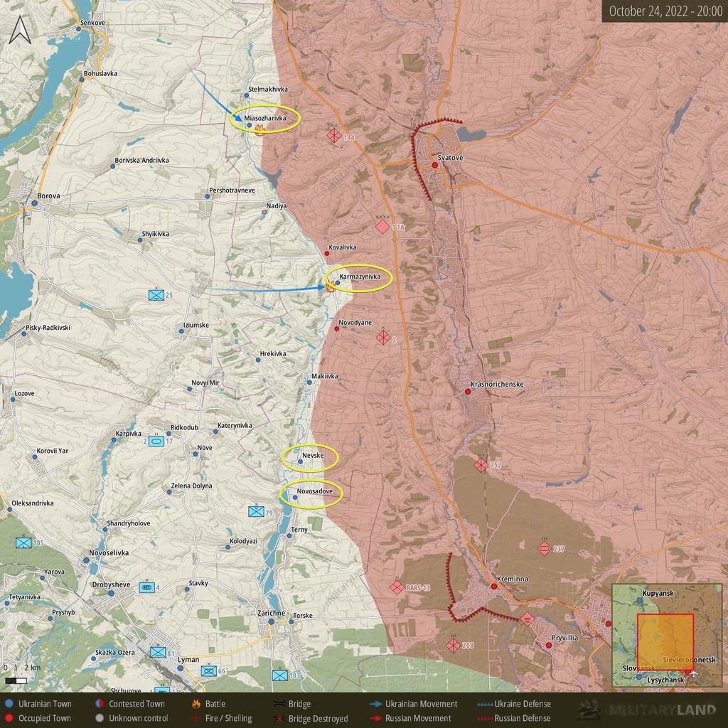Click the Novosadove circled town label
The height and width of the screenshot is (728, 728).
click(x=315, y=491)
